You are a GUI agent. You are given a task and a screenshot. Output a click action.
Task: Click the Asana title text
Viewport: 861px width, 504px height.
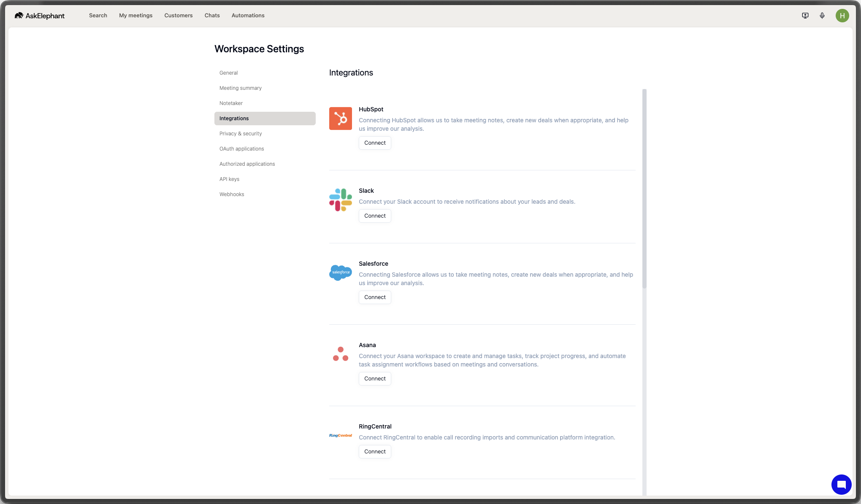367,345
